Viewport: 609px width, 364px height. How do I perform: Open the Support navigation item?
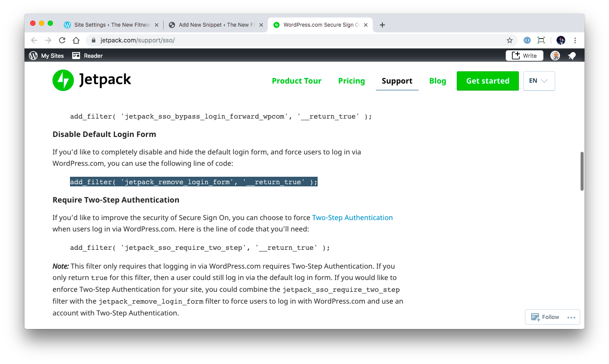pos(397,81)
